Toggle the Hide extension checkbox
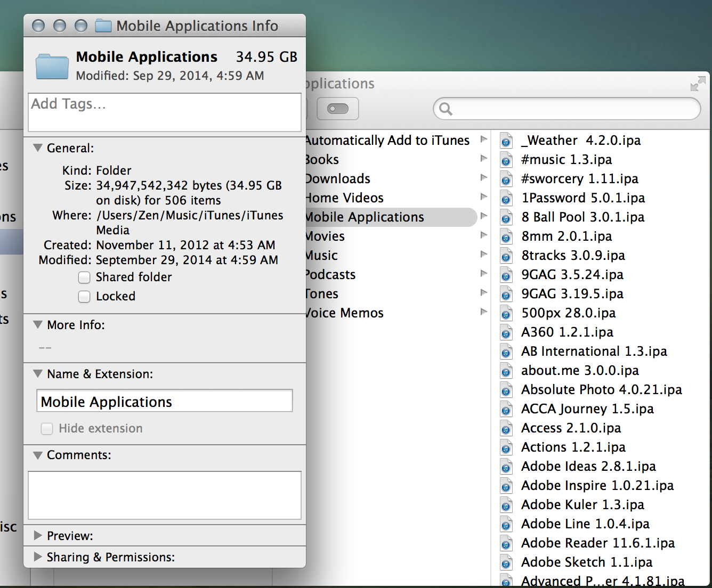 47,429
